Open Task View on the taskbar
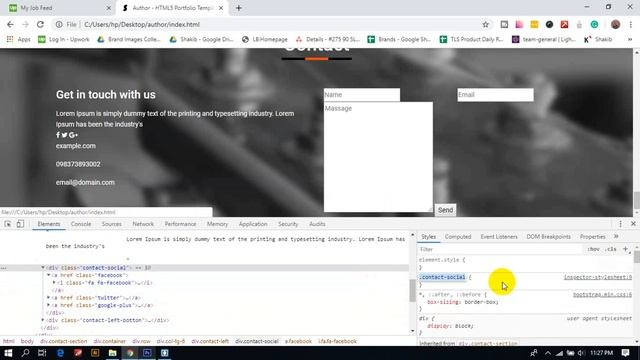 tap(42, 353)
